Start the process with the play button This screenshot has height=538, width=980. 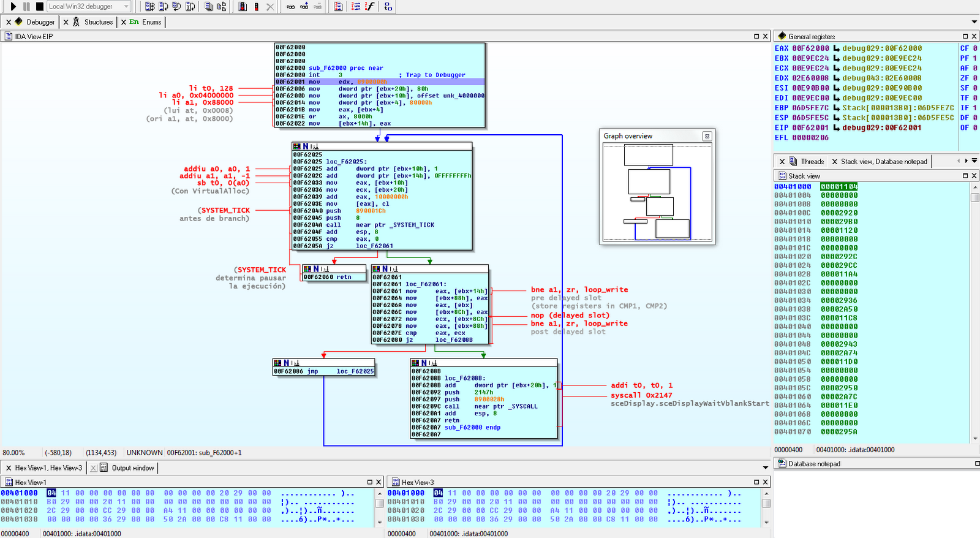click(x=13, y=7)
